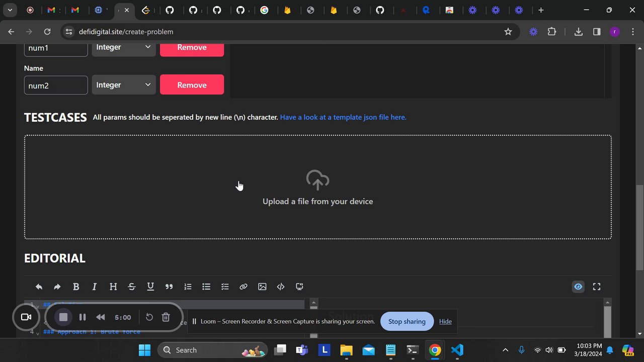Apply bold formatting in the editorial toolbar
The height and width of the screenshot is (362, 644).
pyautogui.click(x=76, y=287)
